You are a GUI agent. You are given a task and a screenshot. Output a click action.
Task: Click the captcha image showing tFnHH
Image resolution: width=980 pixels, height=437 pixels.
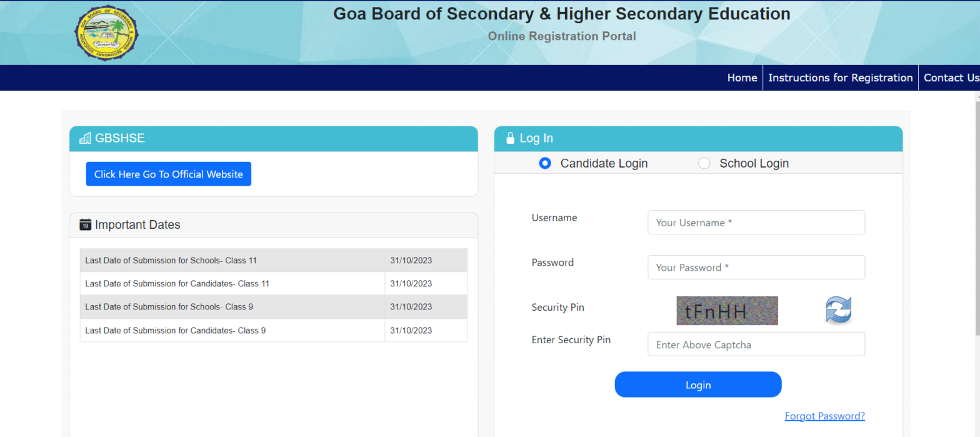pos(727,311)
